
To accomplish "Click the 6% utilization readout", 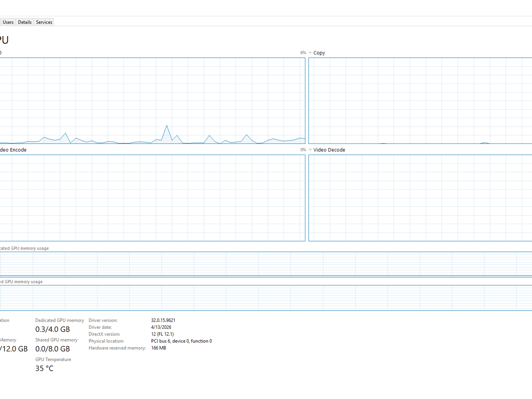I will tap(303, 53).
